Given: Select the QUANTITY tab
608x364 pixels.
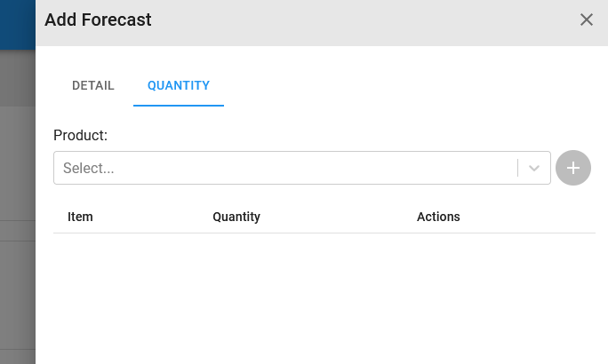Looking at the screenshot, I should pos(179,85).
